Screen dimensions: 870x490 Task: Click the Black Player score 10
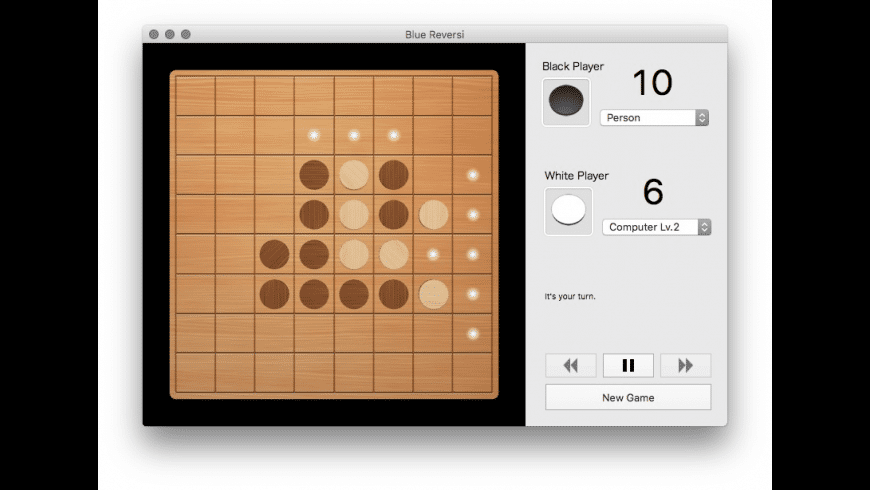tap(652, 82)
